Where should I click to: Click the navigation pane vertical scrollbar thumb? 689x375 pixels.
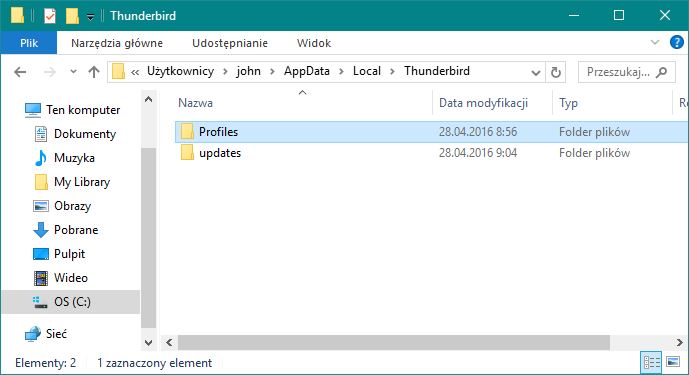click(x=149, y=238)
